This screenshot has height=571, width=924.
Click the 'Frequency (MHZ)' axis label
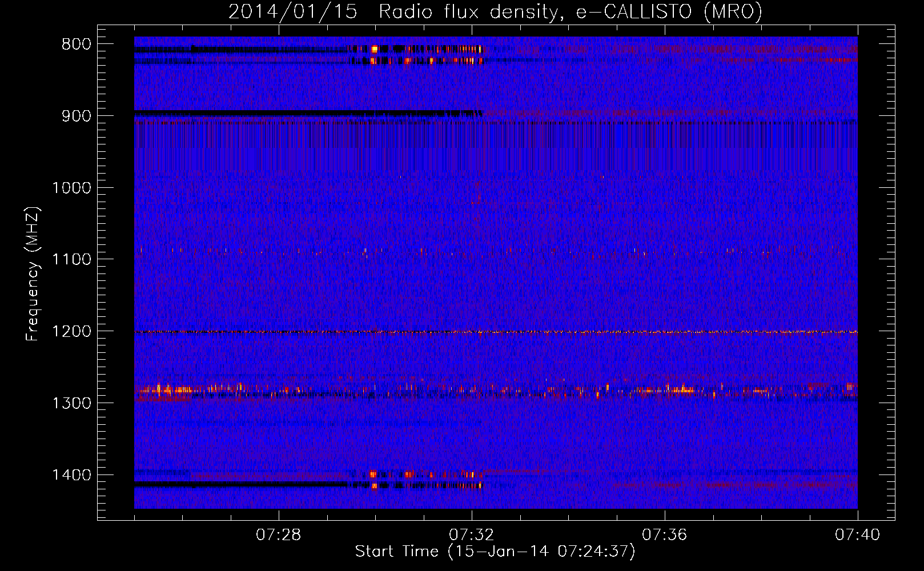click(33, 274)
